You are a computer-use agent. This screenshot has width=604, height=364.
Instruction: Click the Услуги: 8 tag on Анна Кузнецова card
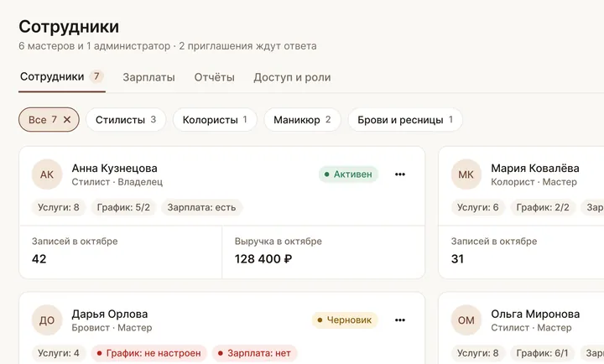click(59, 207)
